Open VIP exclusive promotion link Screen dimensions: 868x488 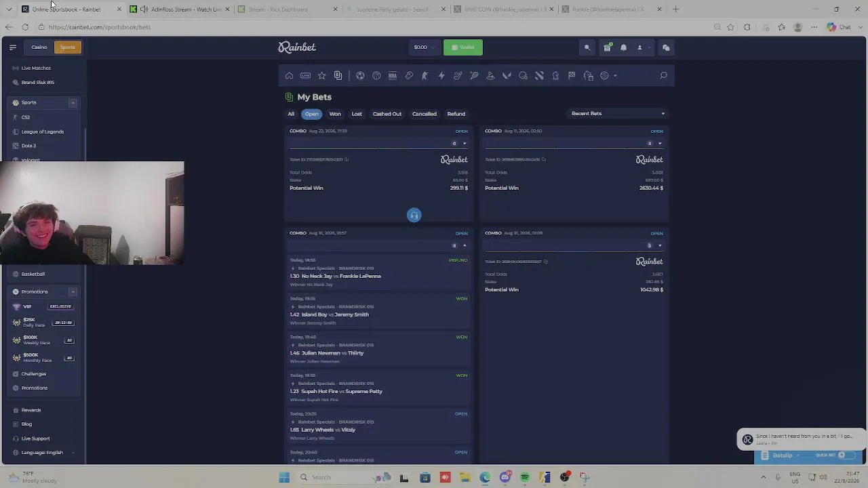click(43, 307)
